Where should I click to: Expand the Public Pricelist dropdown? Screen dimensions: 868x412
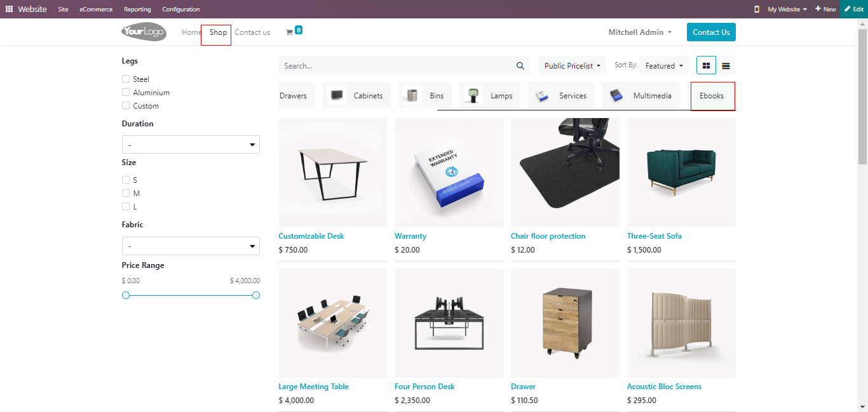pyautogui.click(x=573, y=65)
